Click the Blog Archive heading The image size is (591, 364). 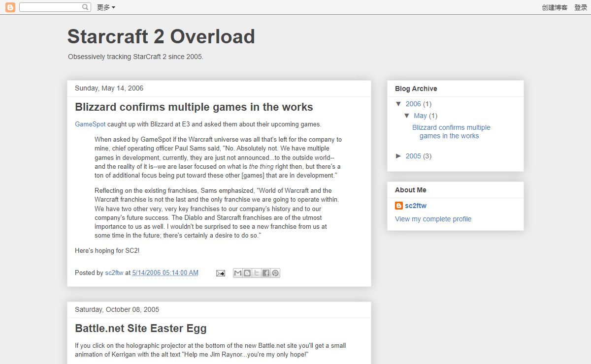(x=416, y=89)
